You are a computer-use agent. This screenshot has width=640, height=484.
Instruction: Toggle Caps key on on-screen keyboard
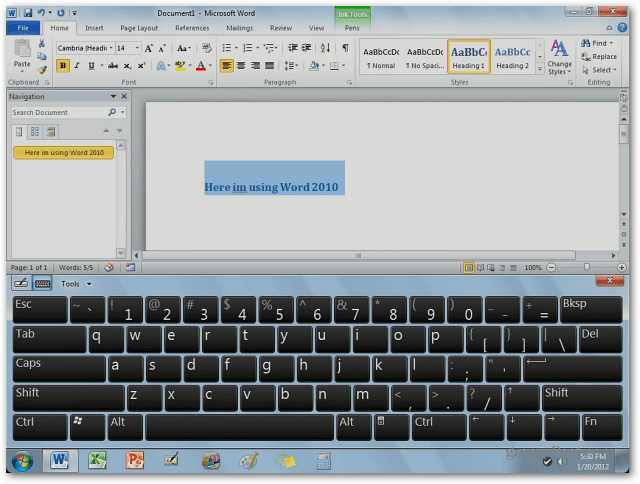(59, 369)
